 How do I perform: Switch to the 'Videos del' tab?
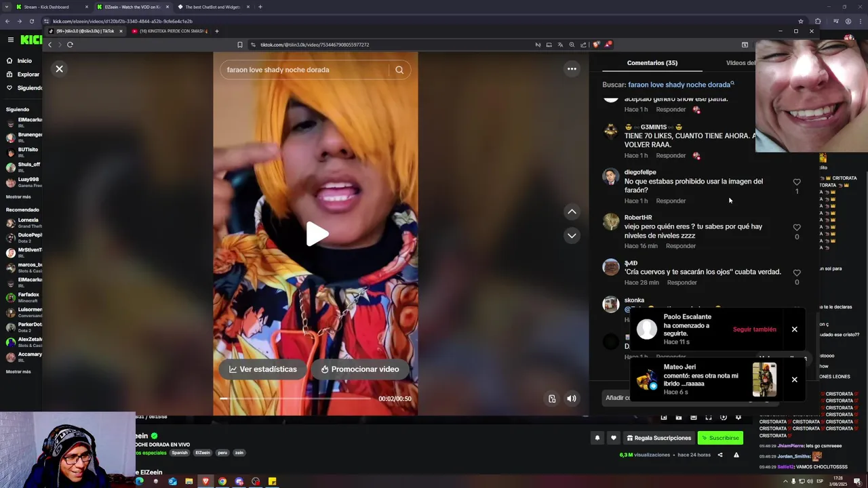point(741,63)
